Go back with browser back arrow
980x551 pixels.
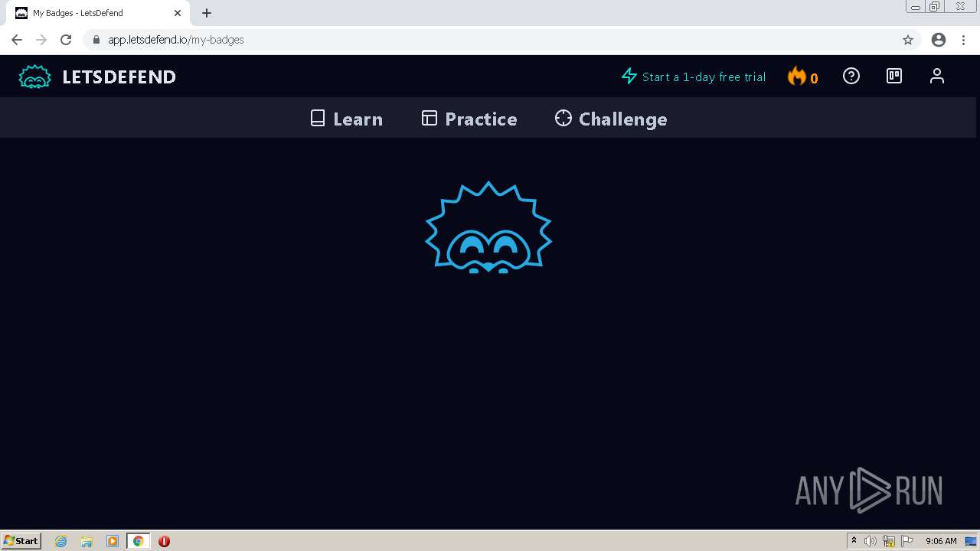point(17,40)
